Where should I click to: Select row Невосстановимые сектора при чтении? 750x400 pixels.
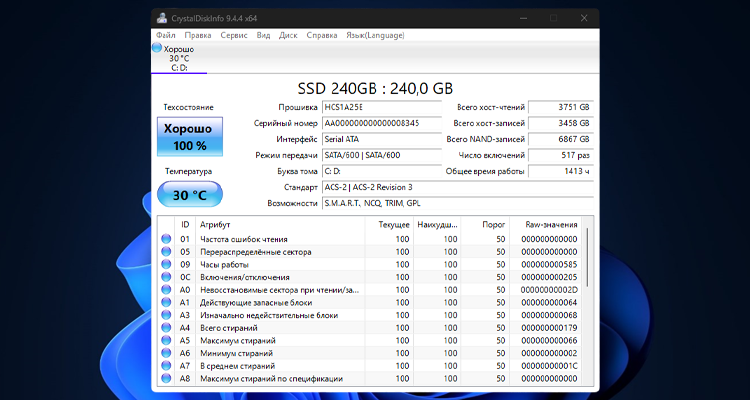(x=370, y=289)
